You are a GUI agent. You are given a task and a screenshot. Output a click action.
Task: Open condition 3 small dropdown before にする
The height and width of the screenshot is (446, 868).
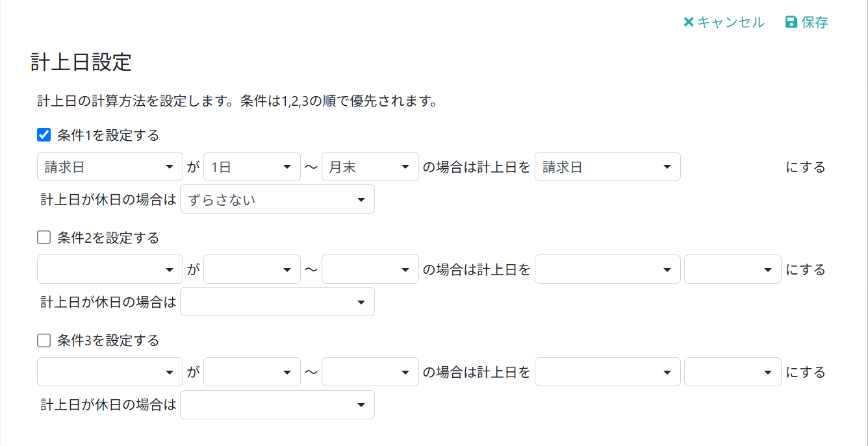click(x=733, y=372)
